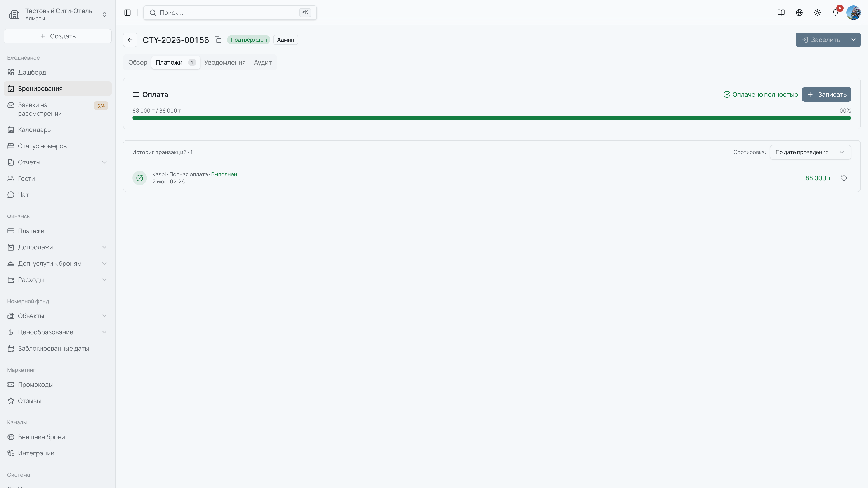Viewport: 868px width, 488px height.
Task: Click the Админ badge
Action: (x=285, y=40)
